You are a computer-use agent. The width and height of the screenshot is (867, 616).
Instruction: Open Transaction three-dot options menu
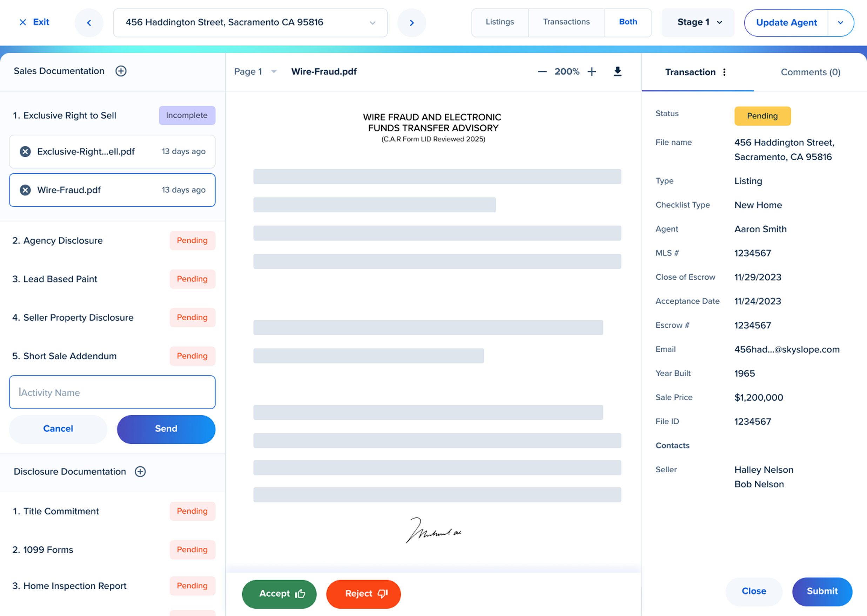724,72
